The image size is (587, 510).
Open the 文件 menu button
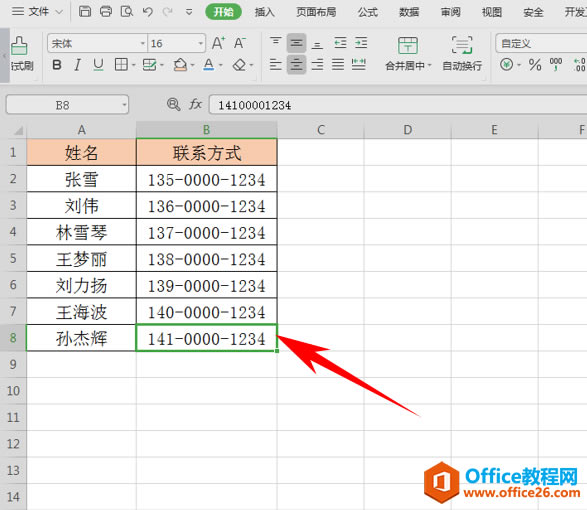(x=37, y=12)
